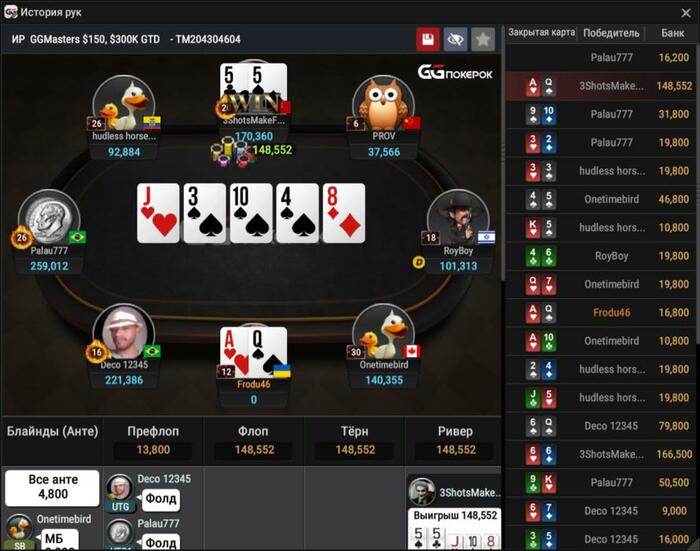The image size is (700, 551).
Task: Click Palau777's silver coin avatar
Action: 49,219
